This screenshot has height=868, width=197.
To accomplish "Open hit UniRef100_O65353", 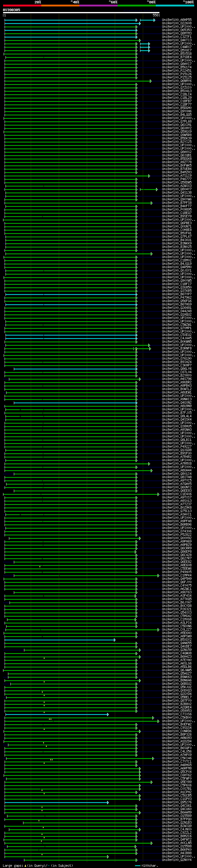I will click(177, 30).
